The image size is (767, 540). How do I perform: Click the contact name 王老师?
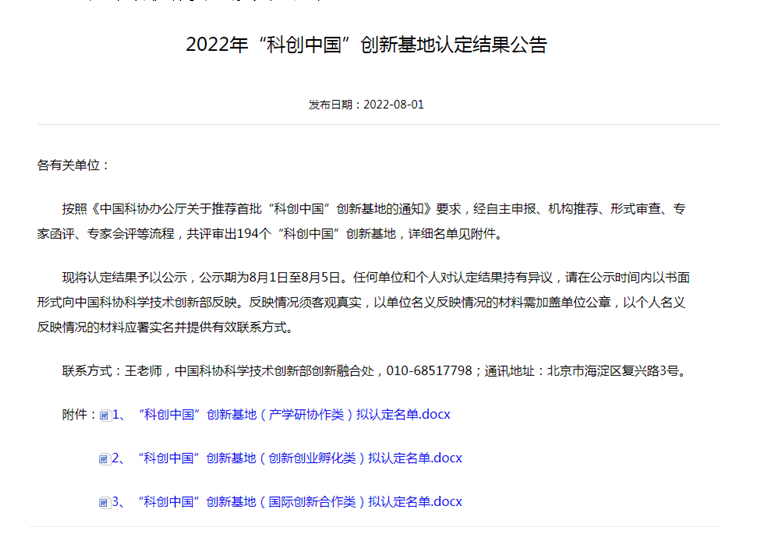[x=146, y=371]
